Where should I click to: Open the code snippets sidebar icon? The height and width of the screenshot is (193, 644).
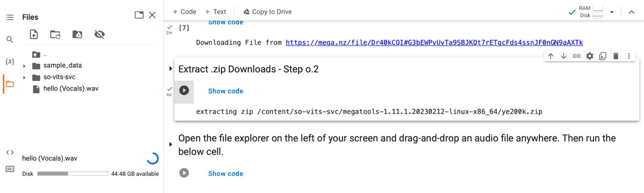[9, 153]
